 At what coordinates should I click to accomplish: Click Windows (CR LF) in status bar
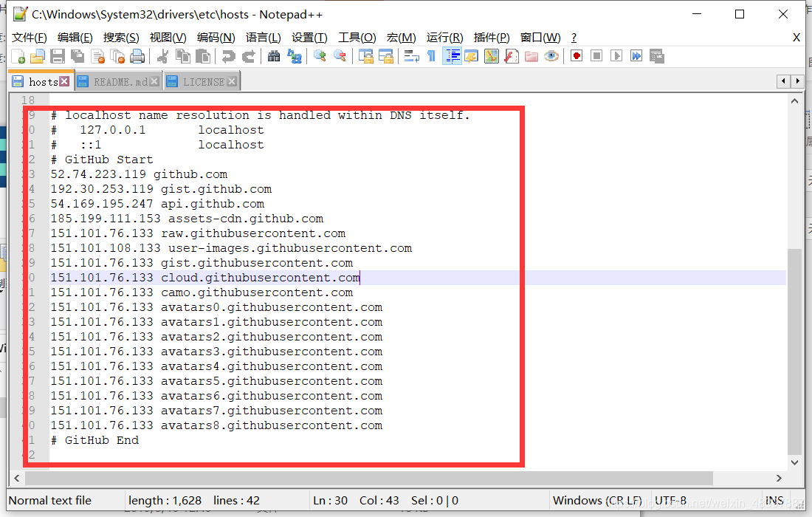(x=597, y=501)
